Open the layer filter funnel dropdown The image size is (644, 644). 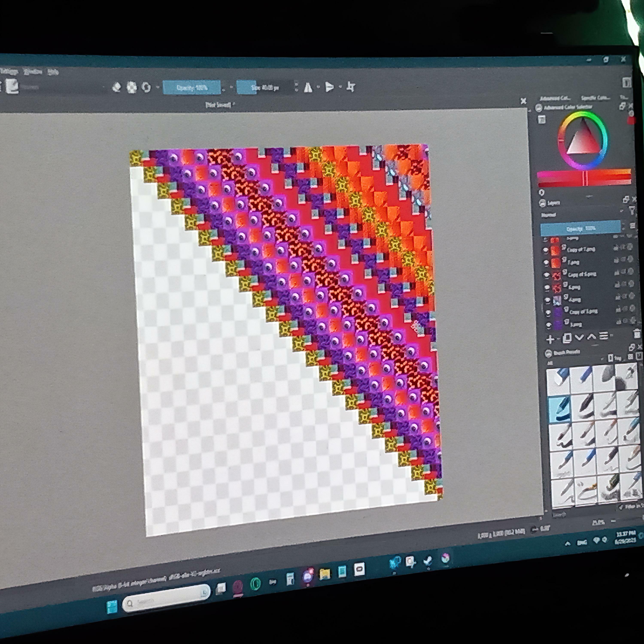tap(632, 210)
